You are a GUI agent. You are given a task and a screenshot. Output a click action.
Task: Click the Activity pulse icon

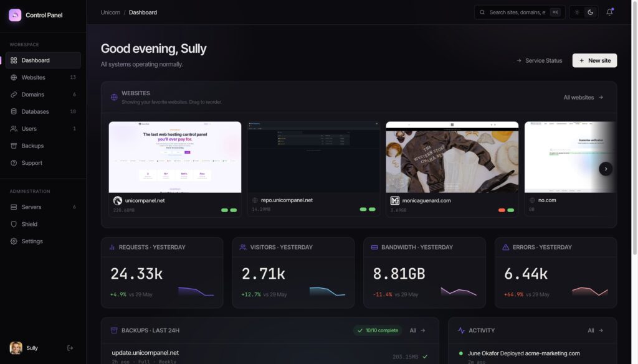click(x=461, y=330)
